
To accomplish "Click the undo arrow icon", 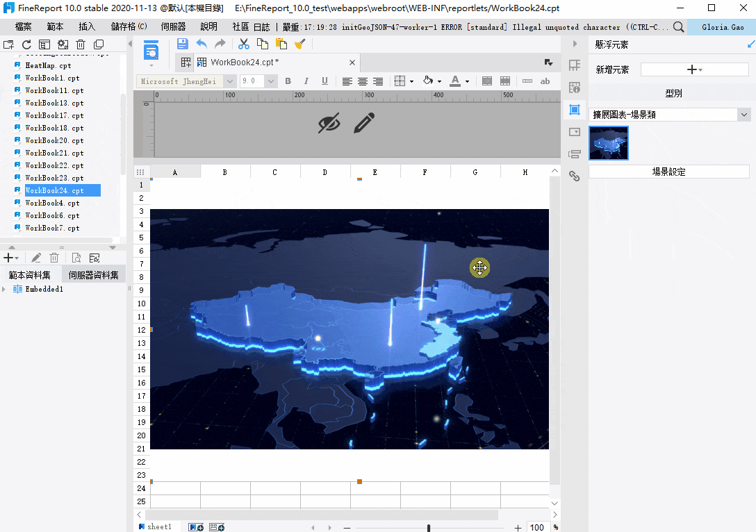I will tap(202, 44).
